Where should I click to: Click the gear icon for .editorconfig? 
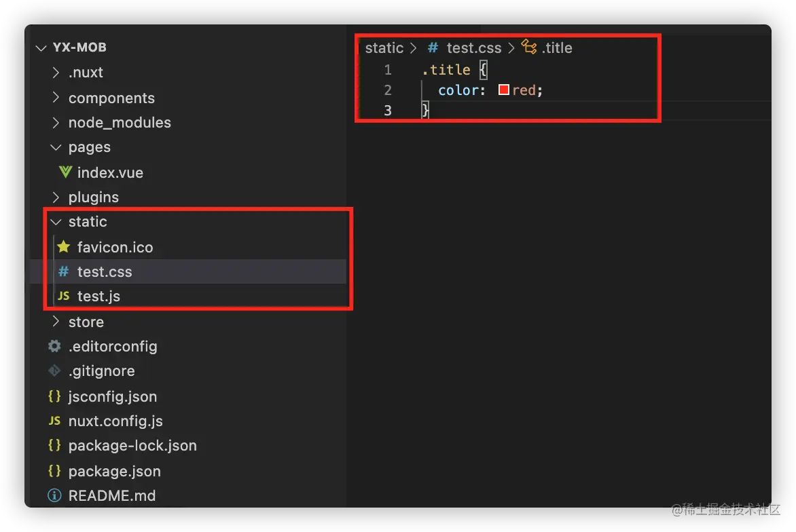[x=54, y=346]
